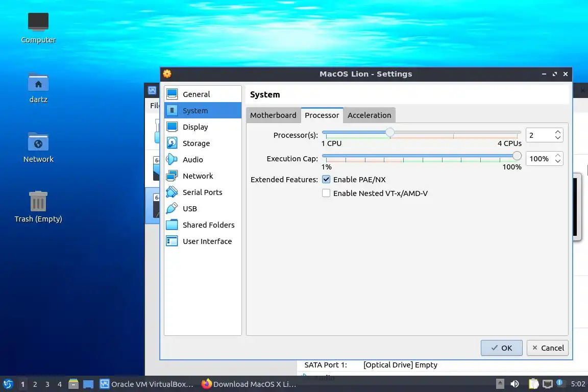
Task: Switch to the Acceleration tab
Action: [369, 115]
